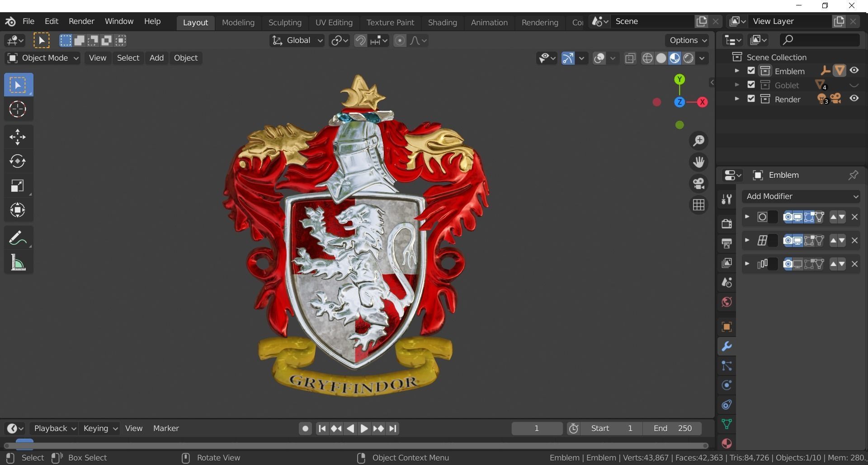Open the Playback dropdown

pos(54,428)
